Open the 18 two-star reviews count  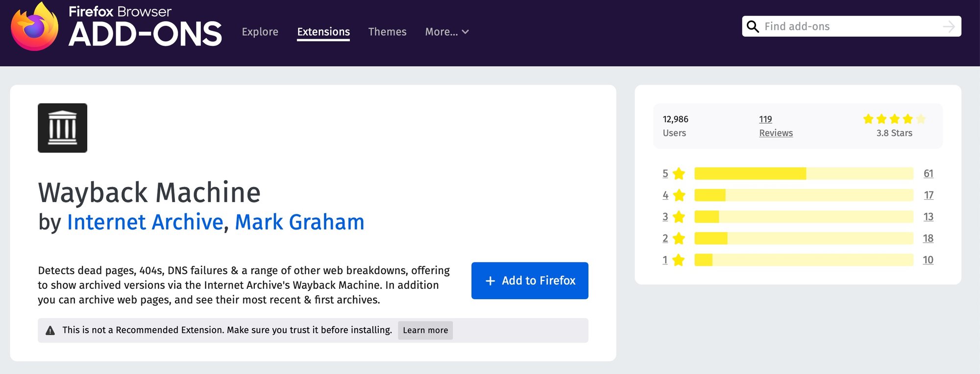pyautogui.click(x=928, y=238)
